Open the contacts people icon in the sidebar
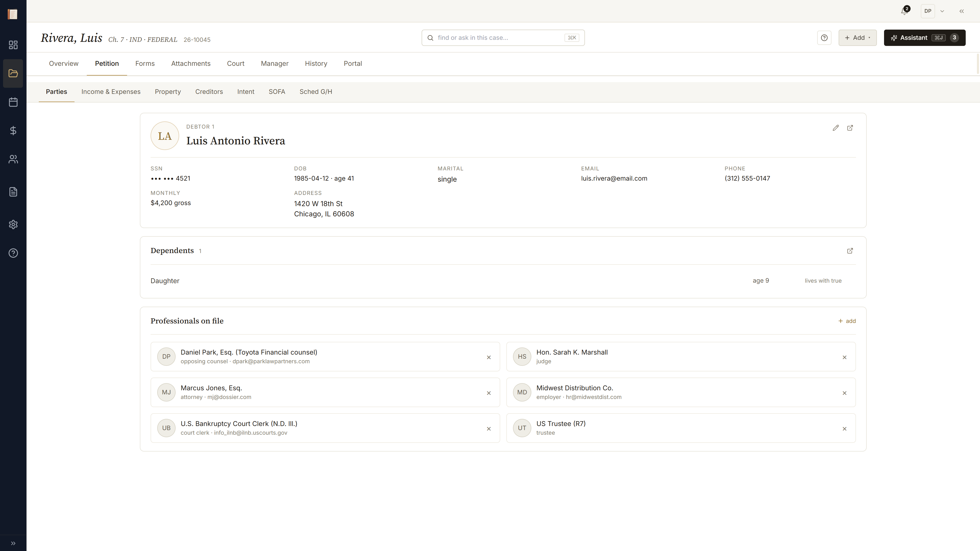This screenshot has width=980, height=551. [x=13, y=159]
